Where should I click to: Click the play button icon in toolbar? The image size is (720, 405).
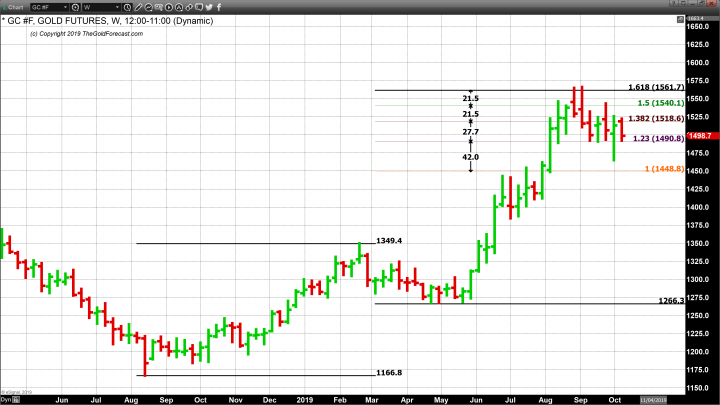pyautogui.click(x=169, y=7)
